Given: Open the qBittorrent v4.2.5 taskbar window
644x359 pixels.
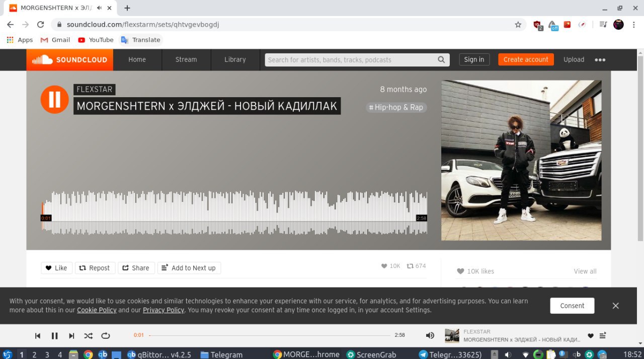Looking at the screenshot, I should [159, 354].
